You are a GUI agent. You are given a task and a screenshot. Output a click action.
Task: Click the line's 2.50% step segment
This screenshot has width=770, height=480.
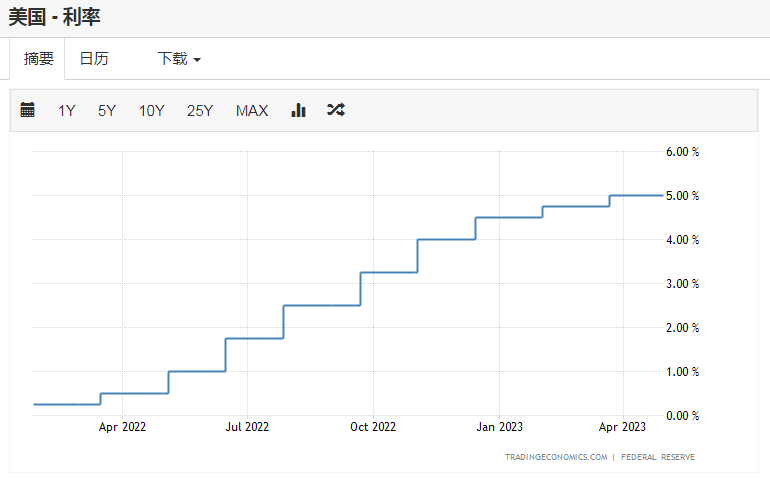pos(321,305)
